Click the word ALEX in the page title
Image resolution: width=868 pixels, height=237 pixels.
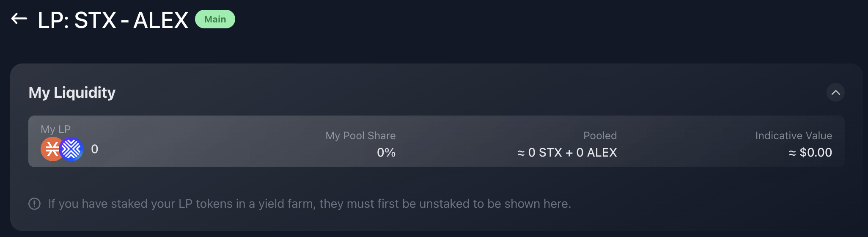[x=161, y=20]
